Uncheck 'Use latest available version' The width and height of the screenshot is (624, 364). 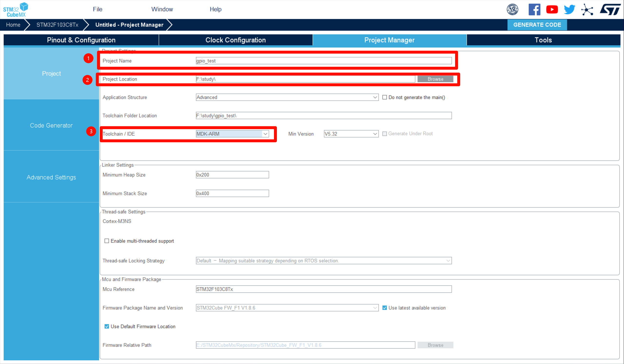385,307
